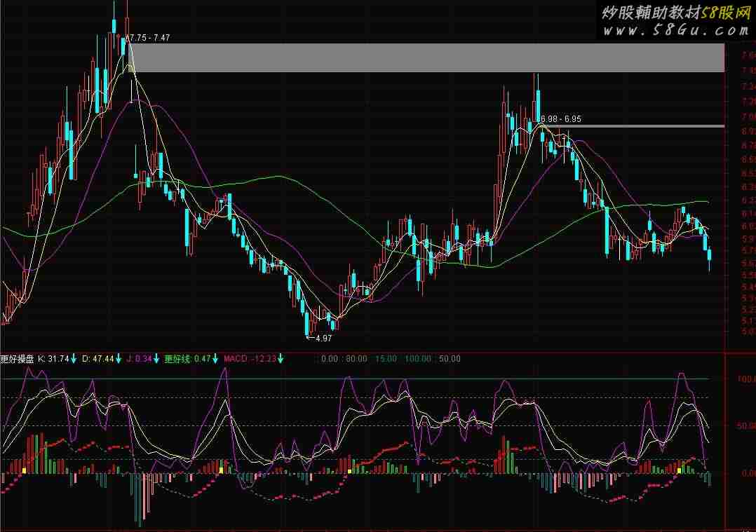
Task: Click the red MACD: -12.23 label
Action: click(249, 359)
